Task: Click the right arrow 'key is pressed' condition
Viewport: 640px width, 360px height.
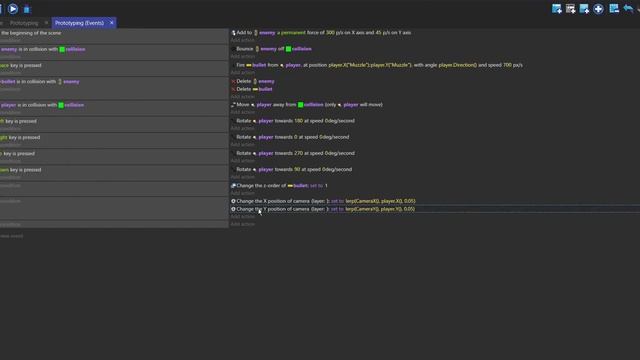Action: click(20, 138)
